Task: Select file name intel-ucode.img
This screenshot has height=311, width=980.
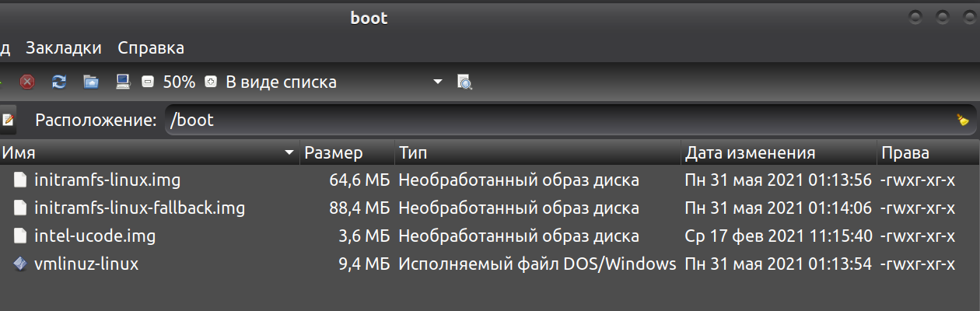Action: (95, 236)
